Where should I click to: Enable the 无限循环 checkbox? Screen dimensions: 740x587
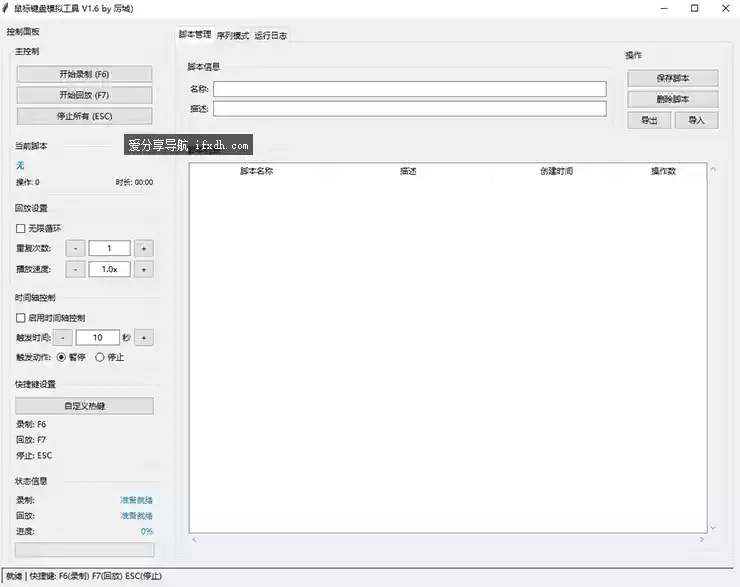pyautogui.click(x=21, y=229)
